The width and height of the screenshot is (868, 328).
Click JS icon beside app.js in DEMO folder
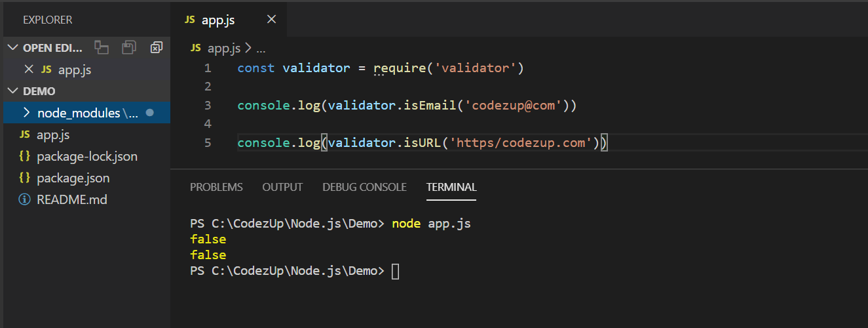click(25, 134)
